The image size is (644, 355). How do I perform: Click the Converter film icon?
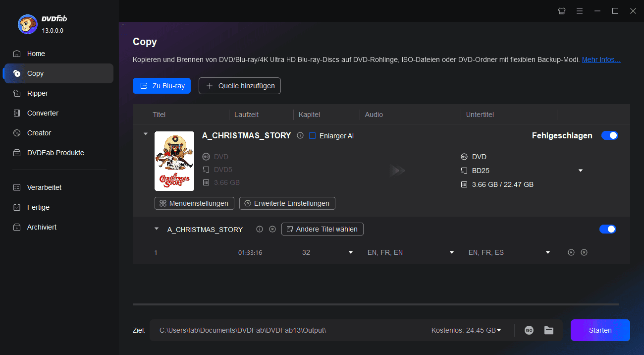tap(17, 113)
